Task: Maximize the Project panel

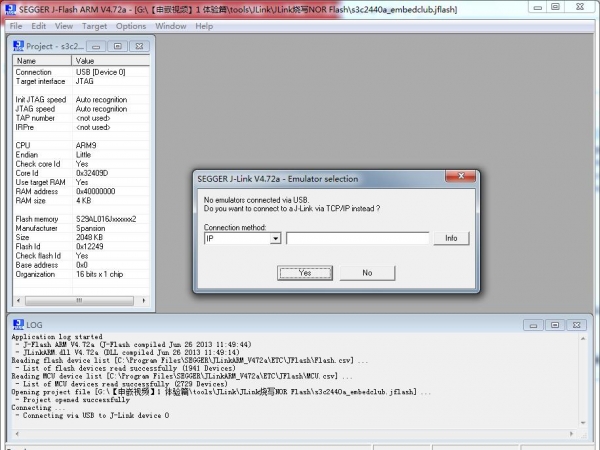Action: point(117,45)
